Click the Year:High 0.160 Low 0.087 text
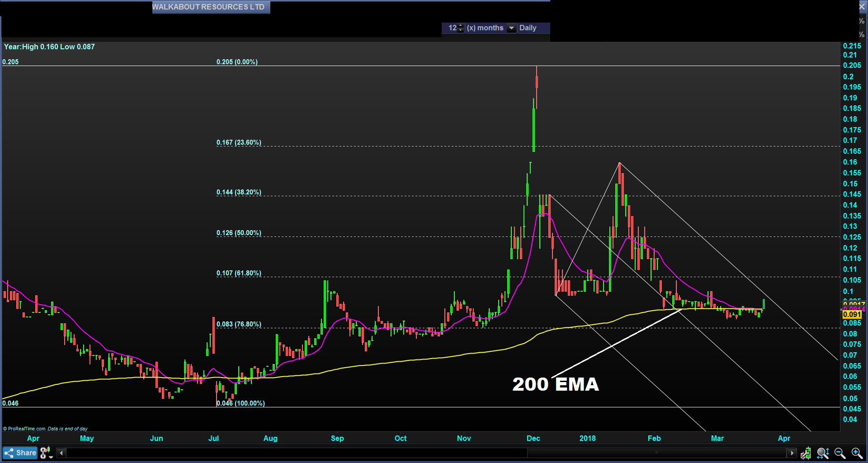This screenshot has width=868, height=463. point(49,47)
